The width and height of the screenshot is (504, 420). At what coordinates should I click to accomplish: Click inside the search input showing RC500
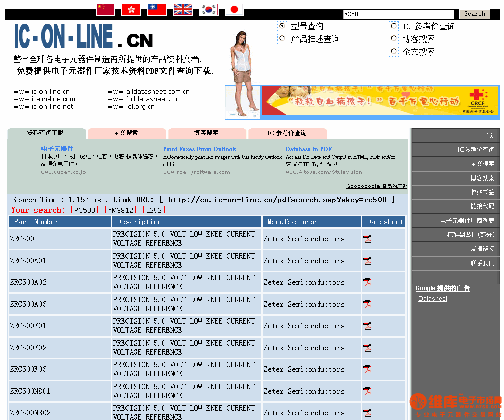coord(397,14)
